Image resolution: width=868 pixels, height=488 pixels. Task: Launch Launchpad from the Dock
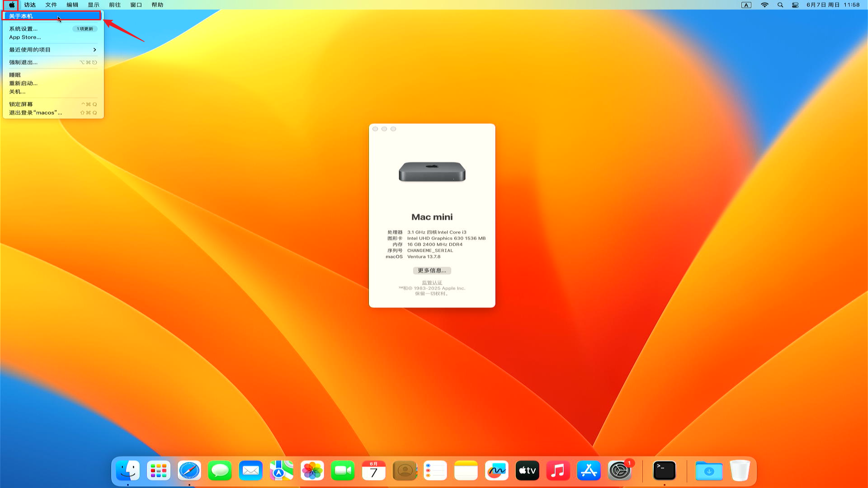[159, 471]
